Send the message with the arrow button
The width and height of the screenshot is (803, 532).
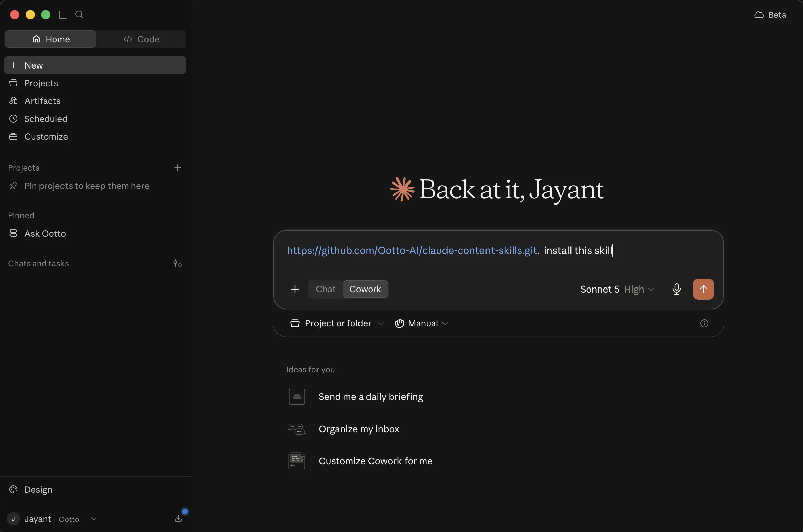click(703, 289)
